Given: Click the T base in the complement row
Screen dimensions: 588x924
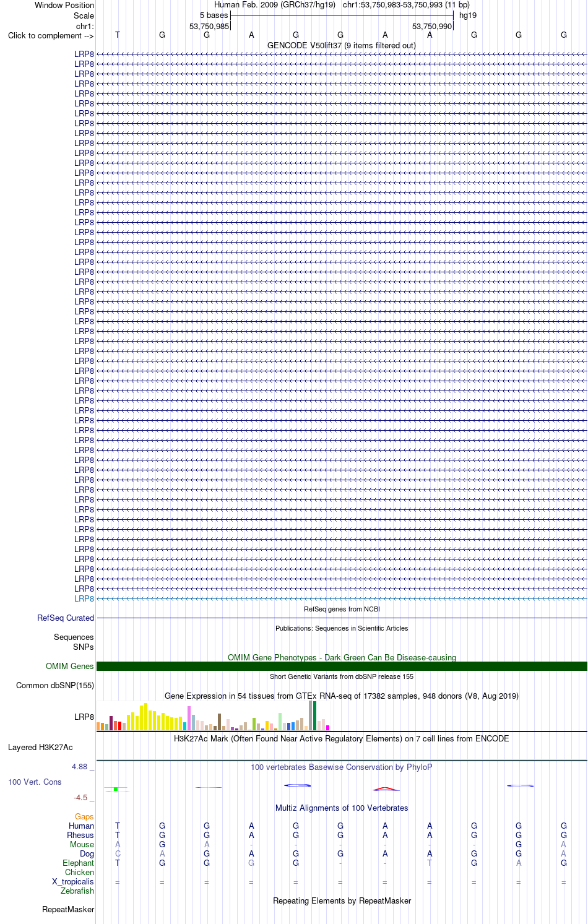Looking at the screenshot, I should pos(118,35).
